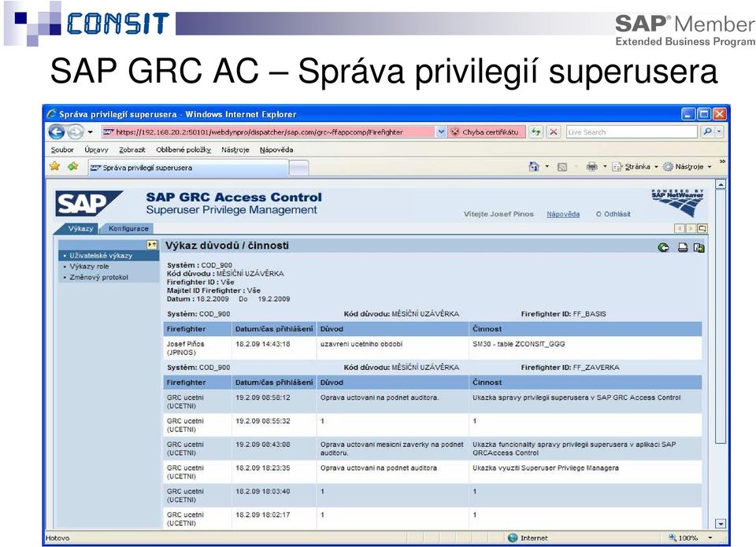Click Důvod column header in FF_ZAVERKA table
The height and width of the screenshot is (547, 756).
coord(392,383)
